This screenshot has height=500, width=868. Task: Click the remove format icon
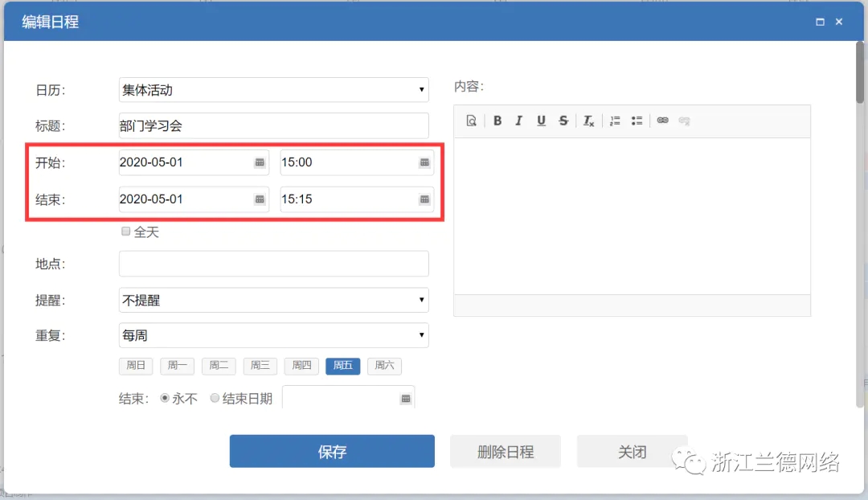[x=588, y=121]
